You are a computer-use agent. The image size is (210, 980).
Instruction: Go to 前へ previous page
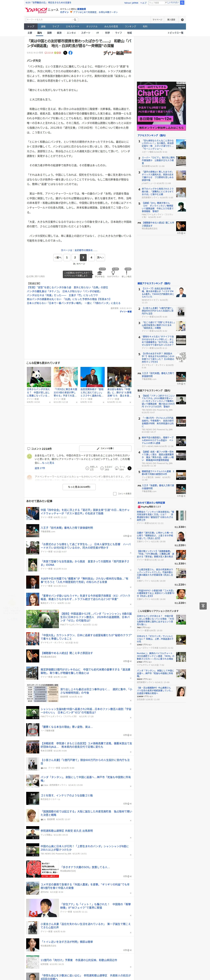(x=58, y=258)
